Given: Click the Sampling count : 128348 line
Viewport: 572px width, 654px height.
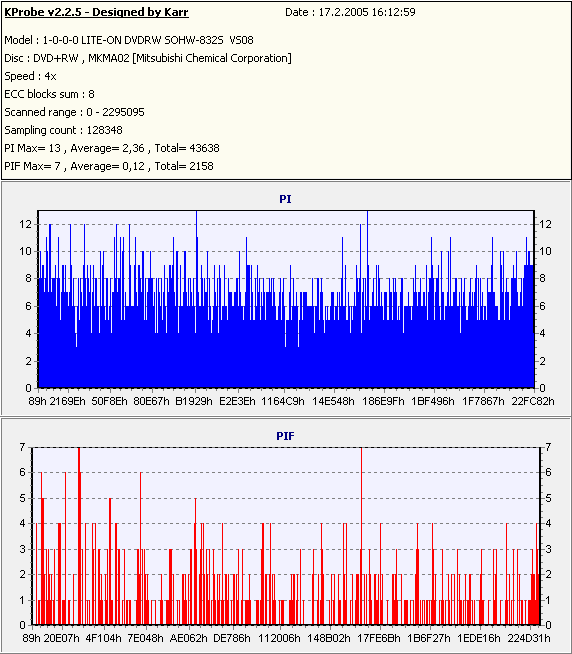Looking at the screenshot, I should pos(63,130).
